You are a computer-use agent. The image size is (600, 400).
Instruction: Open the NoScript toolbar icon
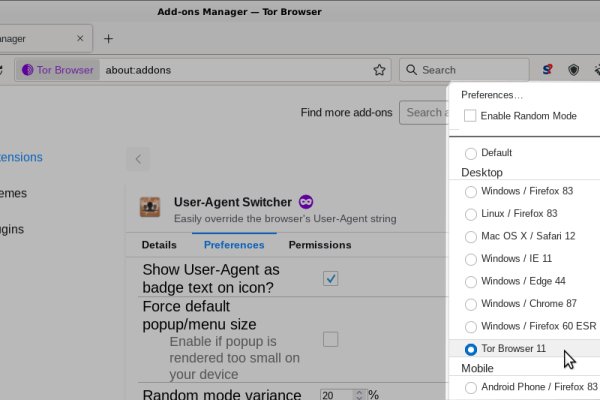[x=548, y=70]
